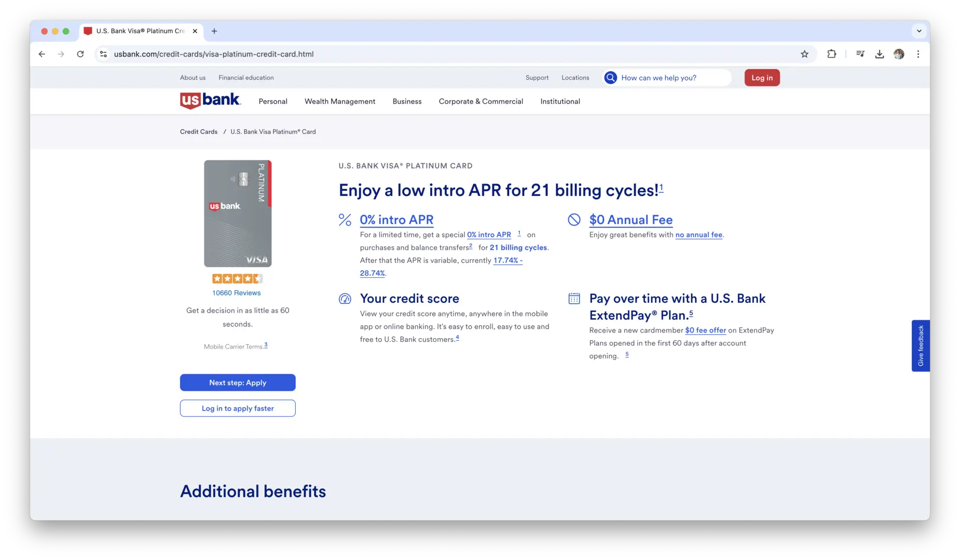Image resolution: width=960 pixels, height=560 pixels.
Task: Click the 21 billing cycles link
Action: coord(518,248)
